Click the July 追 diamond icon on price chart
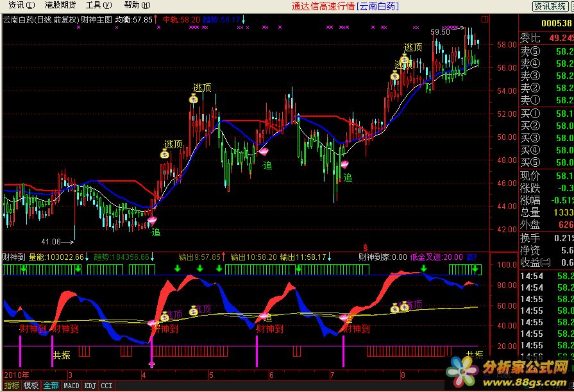The image size is (574, 392). pyautogui.click(x=344, y=164)
